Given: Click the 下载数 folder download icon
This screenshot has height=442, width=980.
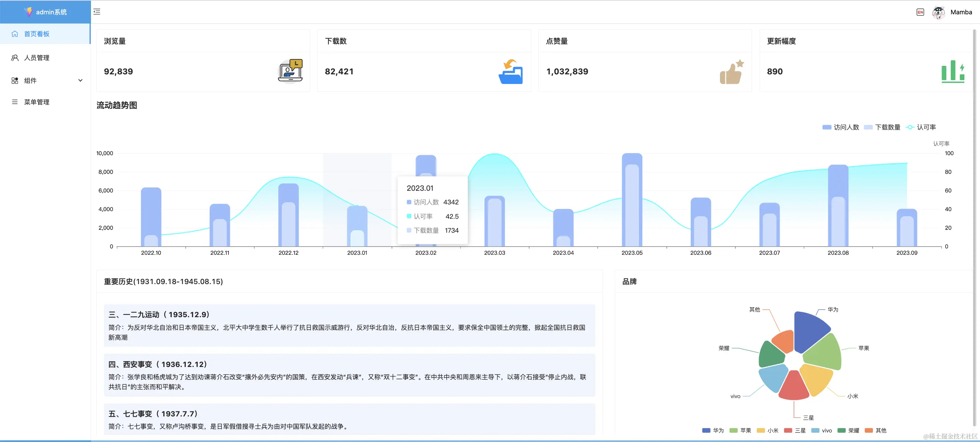Looking at the screenshot, I should coord(511,71).
